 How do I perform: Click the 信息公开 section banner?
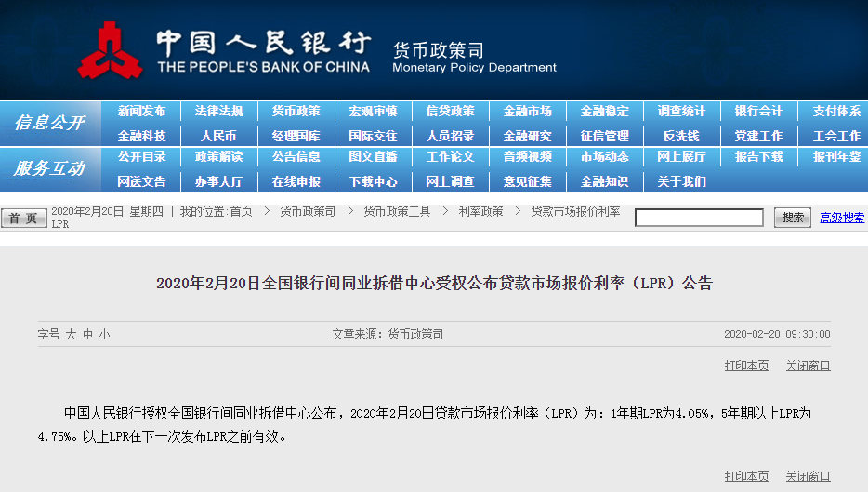point(50,123)
